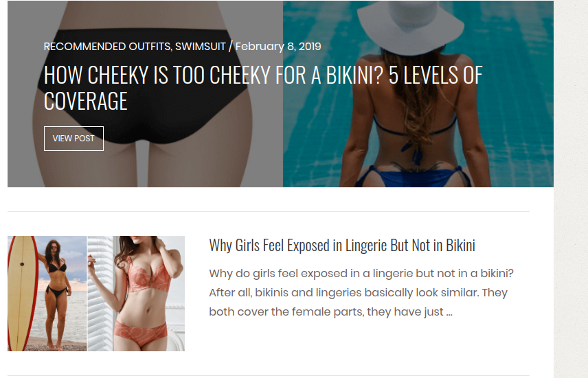Click the excerpt line starting 'After all, bikinis'
Image resolution: width=588 pixels, height=378 pixels.
click(x=358, y=292)
